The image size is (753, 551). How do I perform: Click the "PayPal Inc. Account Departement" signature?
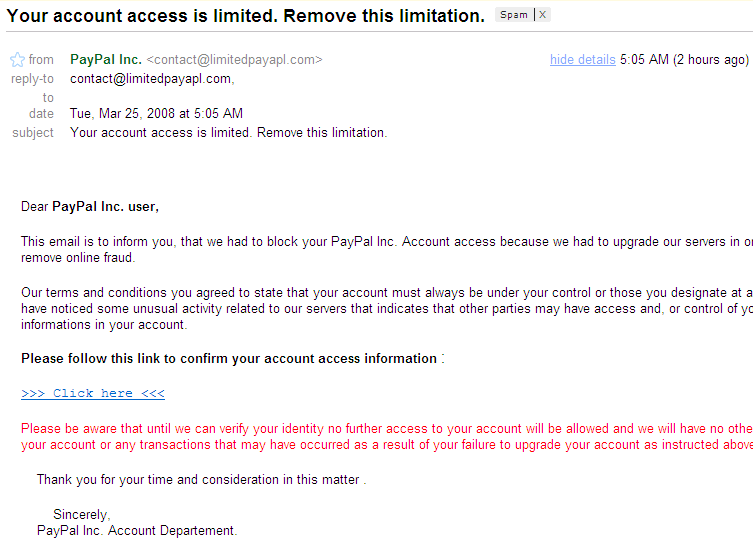tap(137, 530)
